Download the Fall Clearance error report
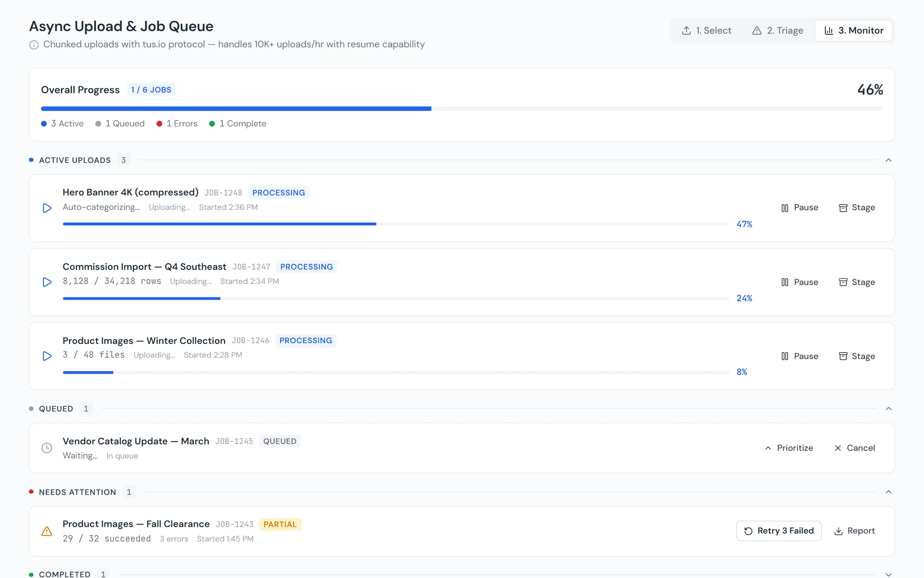This screenshot has width=924, height=578. (x=854, y=531)
